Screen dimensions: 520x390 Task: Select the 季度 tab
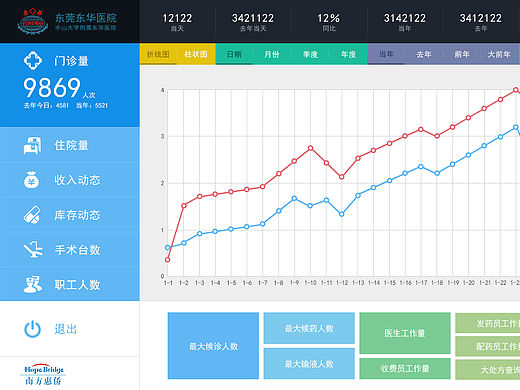[x=310, y=54]
